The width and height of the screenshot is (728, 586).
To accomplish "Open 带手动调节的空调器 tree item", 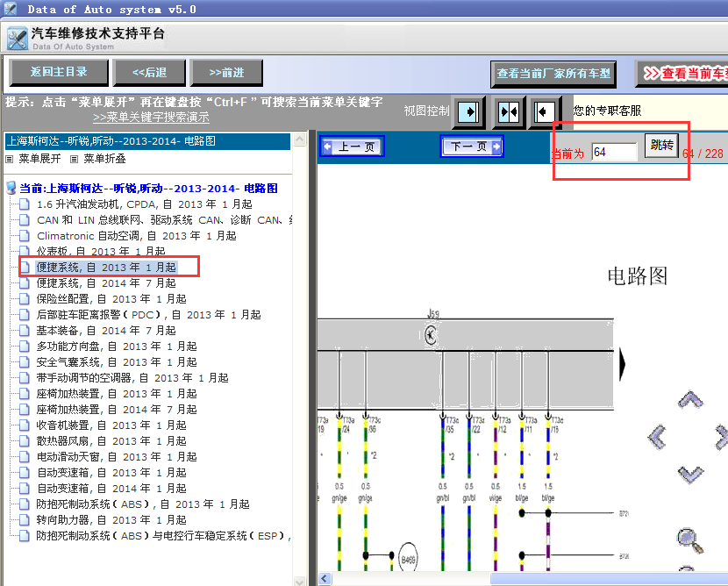I will pos(132,378).
